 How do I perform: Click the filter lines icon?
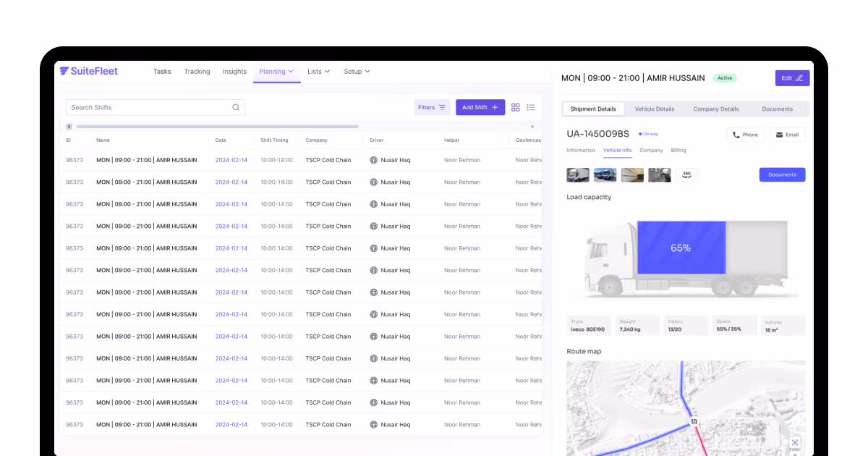442,107
